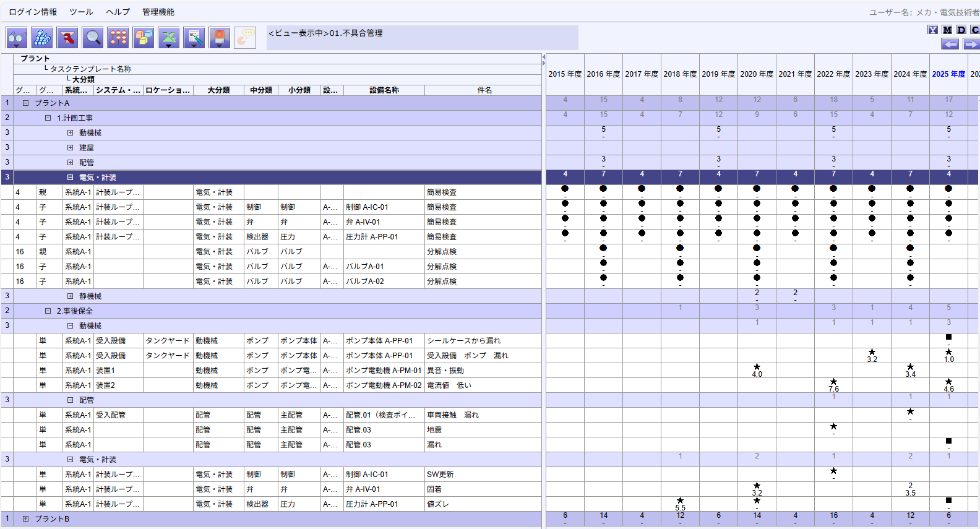Click the red alarm siren icon

pyautogui.click(x=220, y=38)
